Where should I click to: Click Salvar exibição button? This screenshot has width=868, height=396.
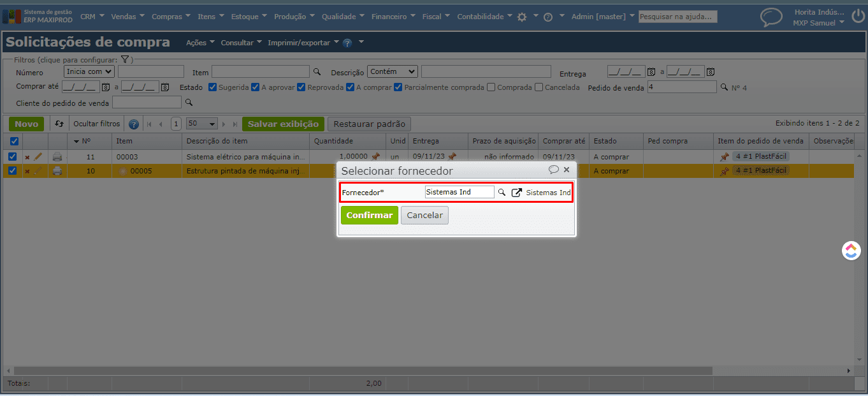(283, 124)
